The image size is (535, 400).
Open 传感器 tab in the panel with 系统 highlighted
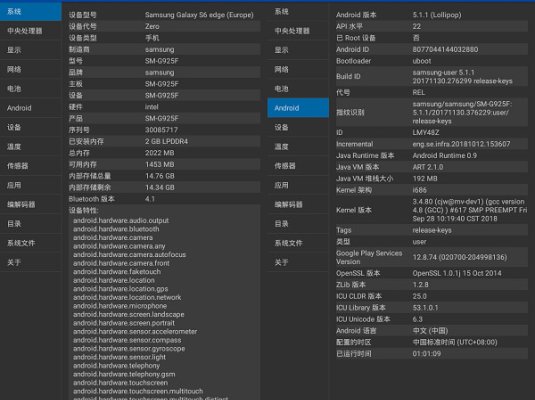pos(31,166)
